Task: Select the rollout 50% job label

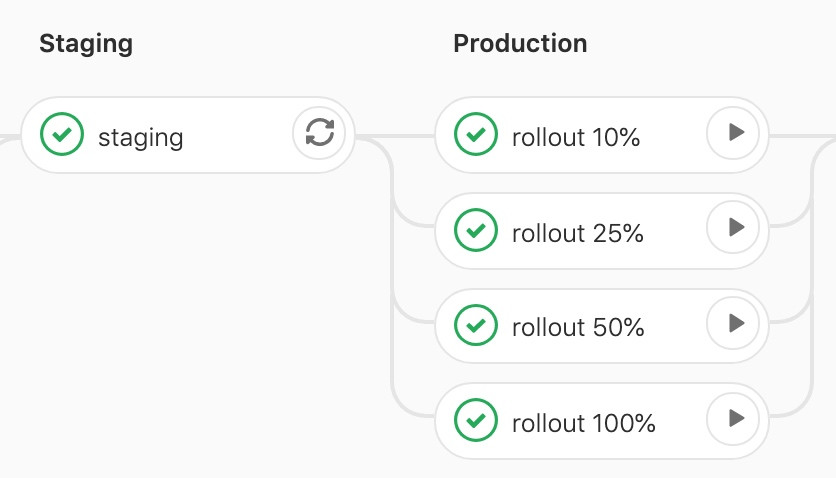Action: 577,328
